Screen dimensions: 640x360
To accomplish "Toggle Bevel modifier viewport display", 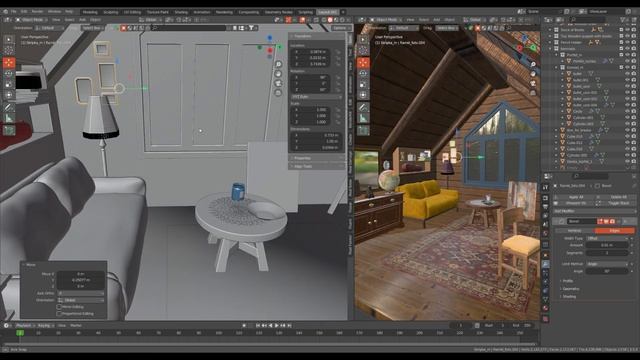I will [x=606, y=221].
